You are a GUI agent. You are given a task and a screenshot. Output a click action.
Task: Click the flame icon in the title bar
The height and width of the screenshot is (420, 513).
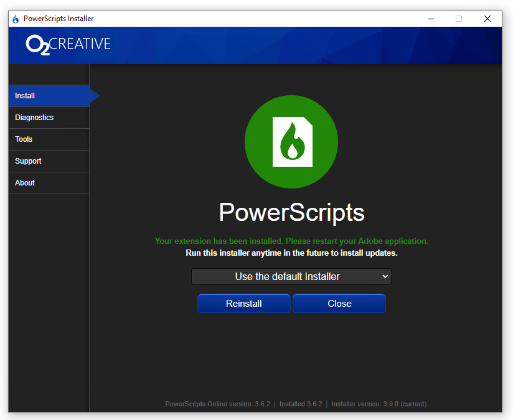point(16,19)
